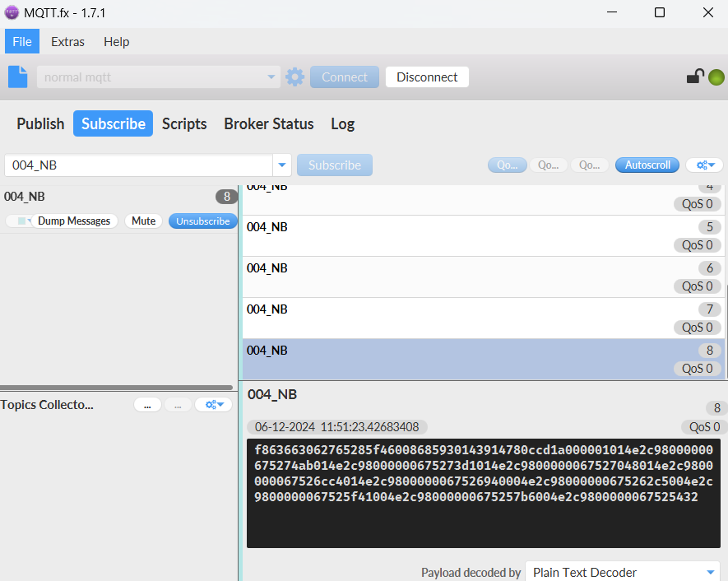Pick the 004_NB subscription color swatch
Image resolution: width=728 pixels, height=581 pixels.
(22, 221)
